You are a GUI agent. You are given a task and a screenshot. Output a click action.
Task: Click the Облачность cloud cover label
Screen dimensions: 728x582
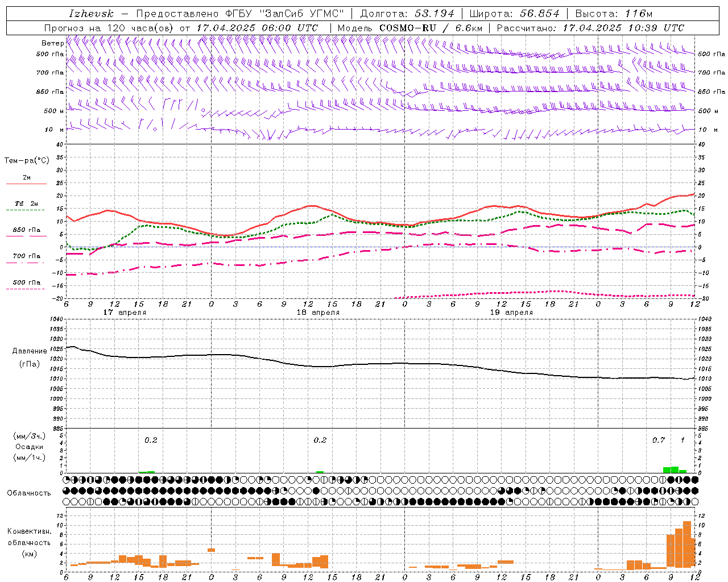(x=29, y=493)
